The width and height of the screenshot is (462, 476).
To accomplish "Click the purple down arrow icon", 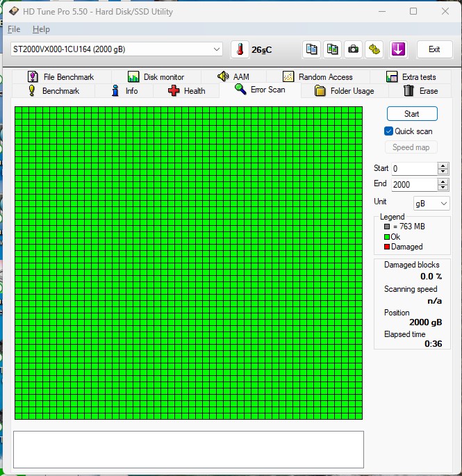I will [398, 49].
